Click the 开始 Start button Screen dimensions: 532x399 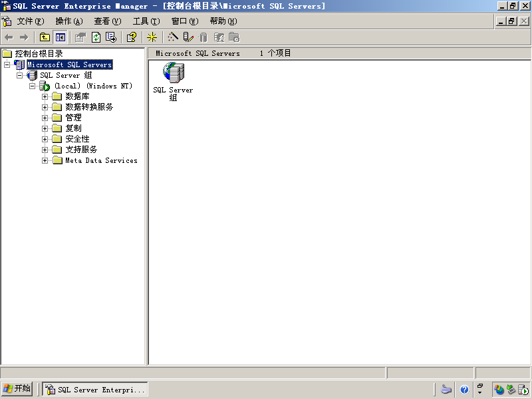click(x=17, y=389)
